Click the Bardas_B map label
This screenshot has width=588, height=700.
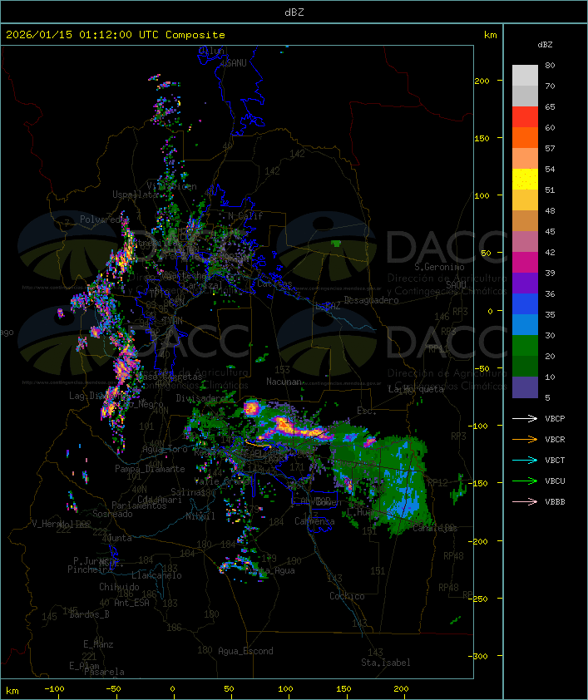click(89, 614)
